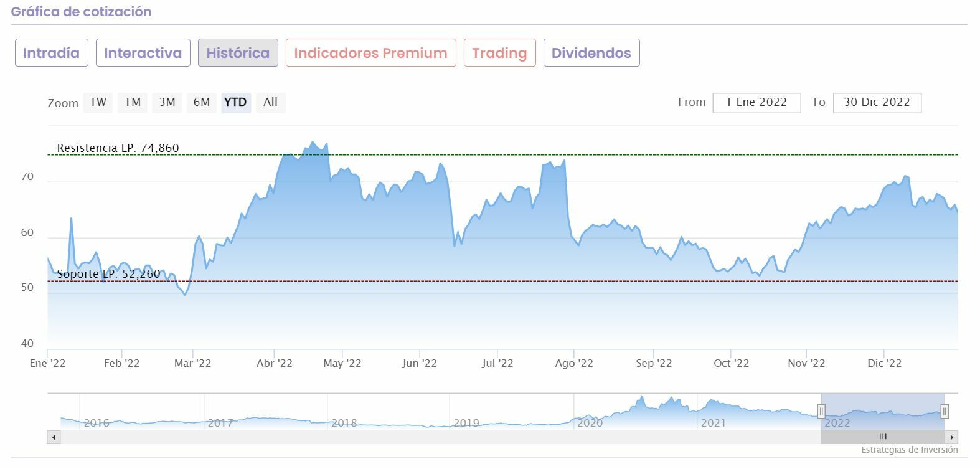Open the To date field

pyautogui.click(x=877, y=102)
